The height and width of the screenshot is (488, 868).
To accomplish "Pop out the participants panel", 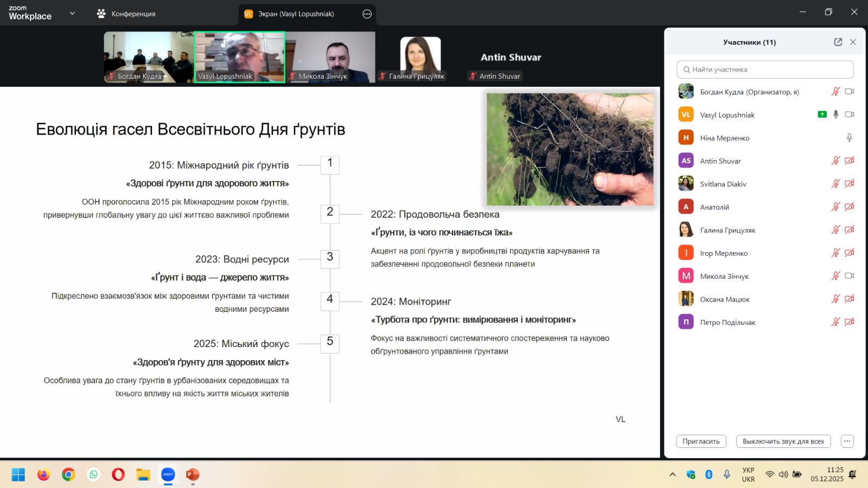I will click(x=838, y=42).
